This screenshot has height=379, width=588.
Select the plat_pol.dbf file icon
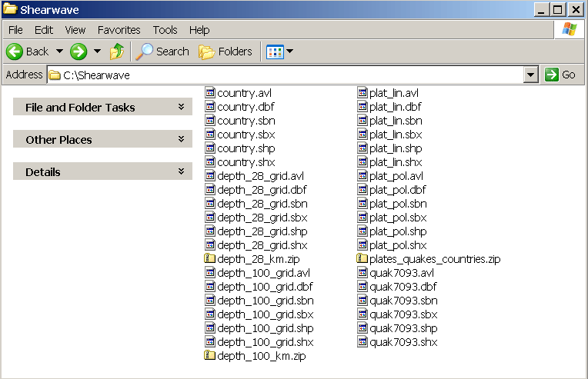pos(362,189)
